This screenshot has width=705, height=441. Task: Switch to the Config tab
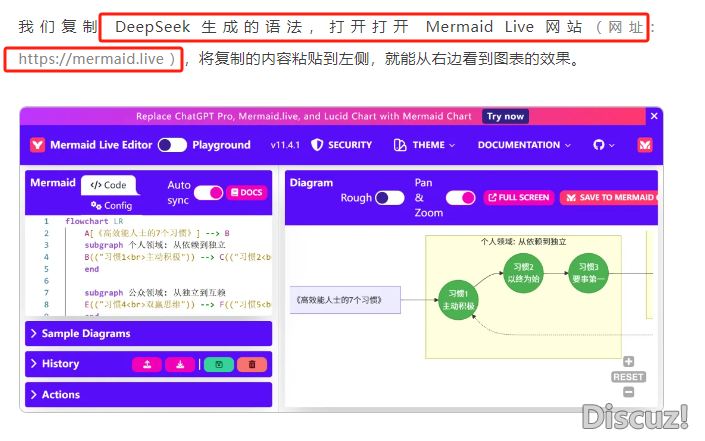coord(111,205)
